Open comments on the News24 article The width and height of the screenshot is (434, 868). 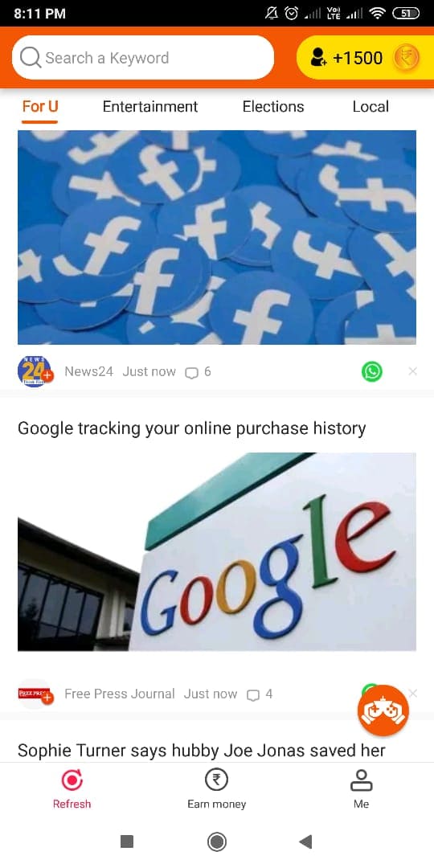199,372
